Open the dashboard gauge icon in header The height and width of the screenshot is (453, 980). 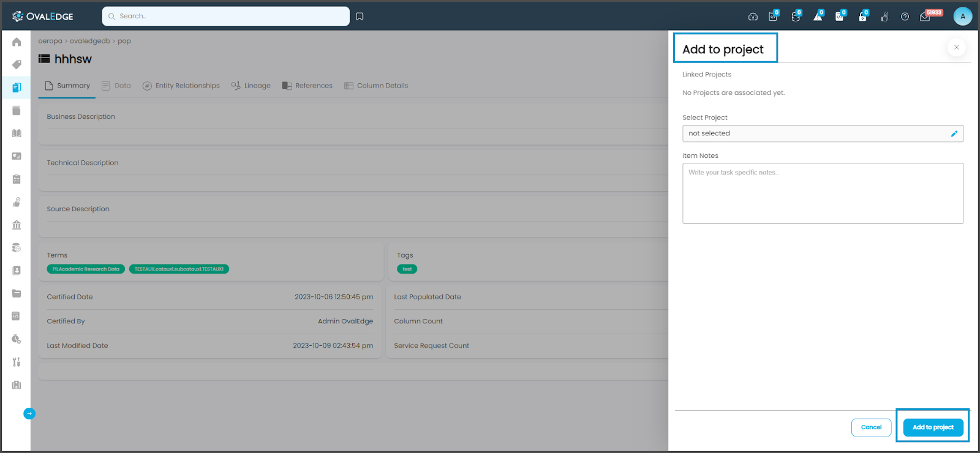753,17
